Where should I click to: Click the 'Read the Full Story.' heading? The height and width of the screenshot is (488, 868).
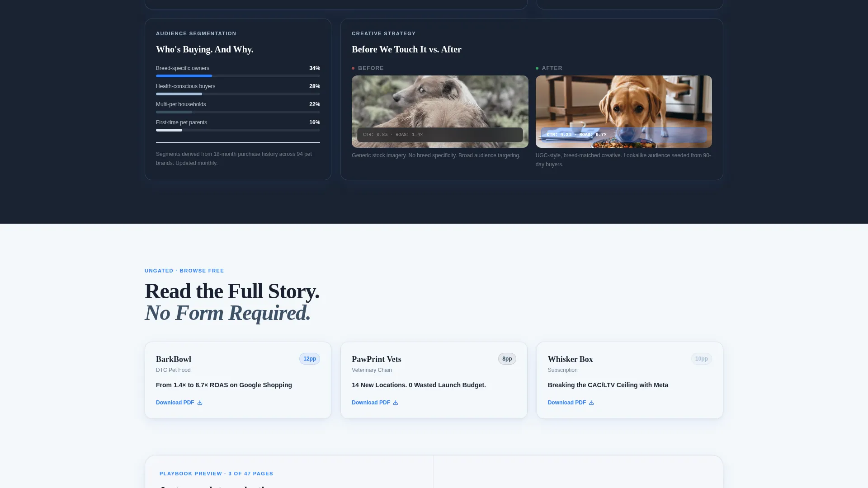(232, 291)
